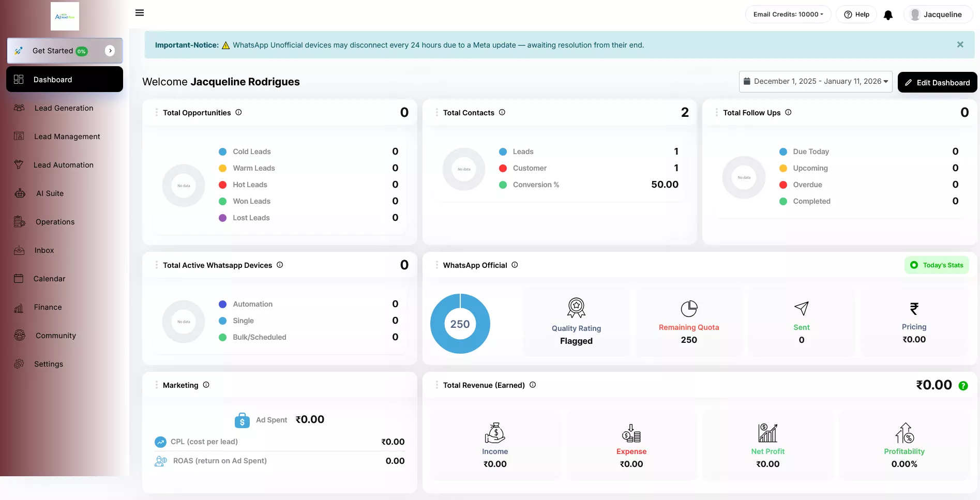Click the Sent paper plane icon

[801, 308]
